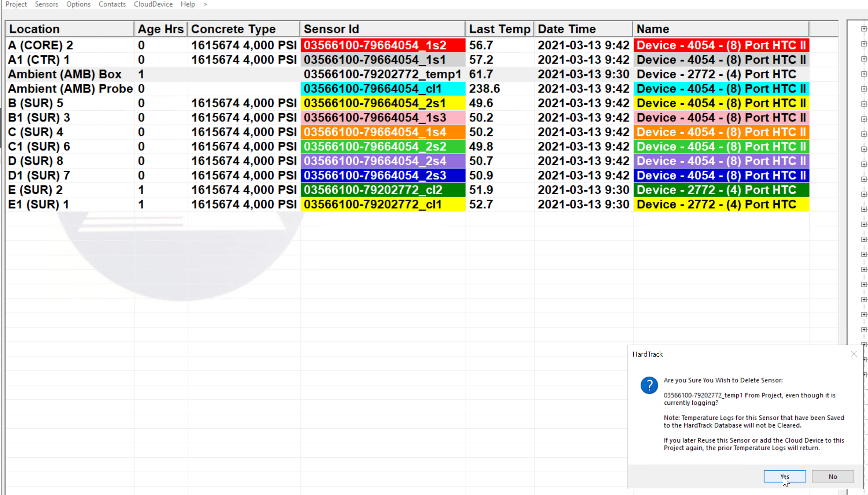Open the Options menu
Image resolution: width=868 pixels, height=495 pixels.
78,4
